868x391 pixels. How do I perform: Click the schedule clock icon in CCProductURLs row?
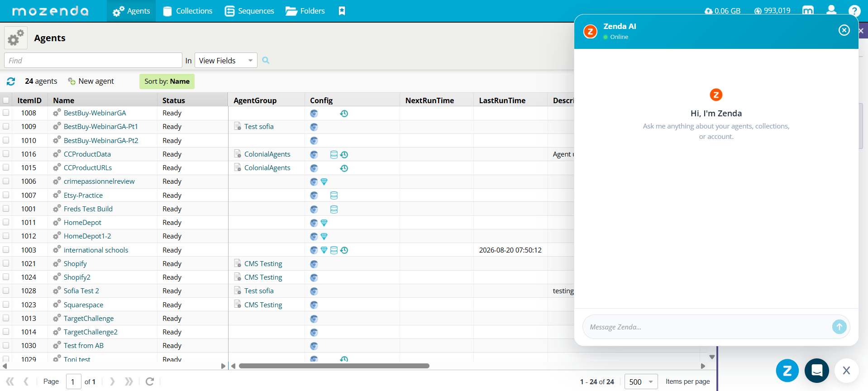pos(344,168)
